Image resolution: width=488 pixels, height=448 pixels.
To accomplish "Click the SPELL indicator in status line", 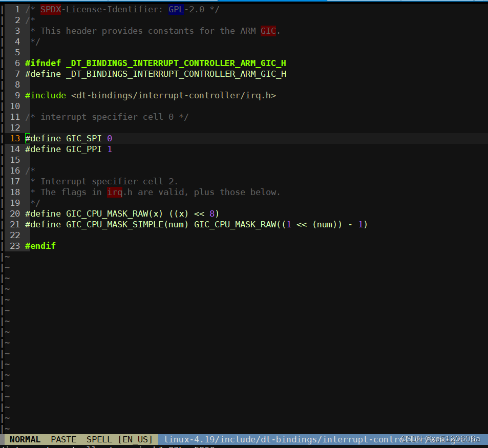I will tap(99, 439).
